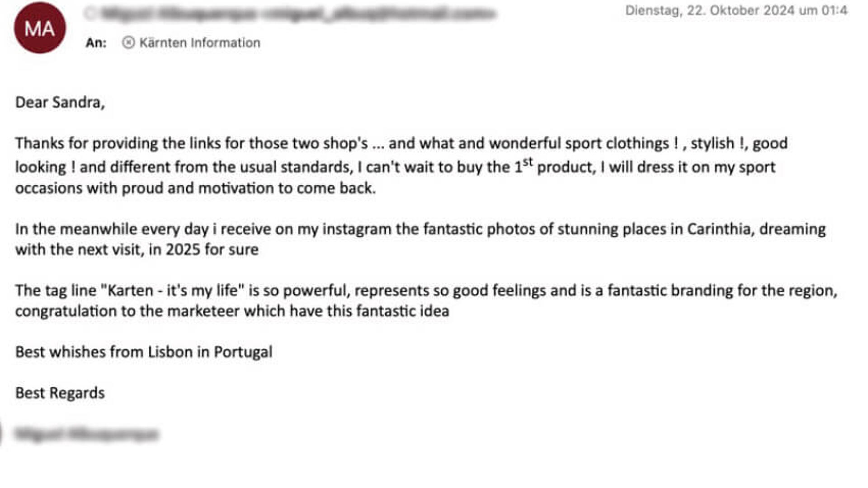Click the blurred signature name at bottom
Image resolution: width=868 pixels, height=488 pixels.
[87, 434]
